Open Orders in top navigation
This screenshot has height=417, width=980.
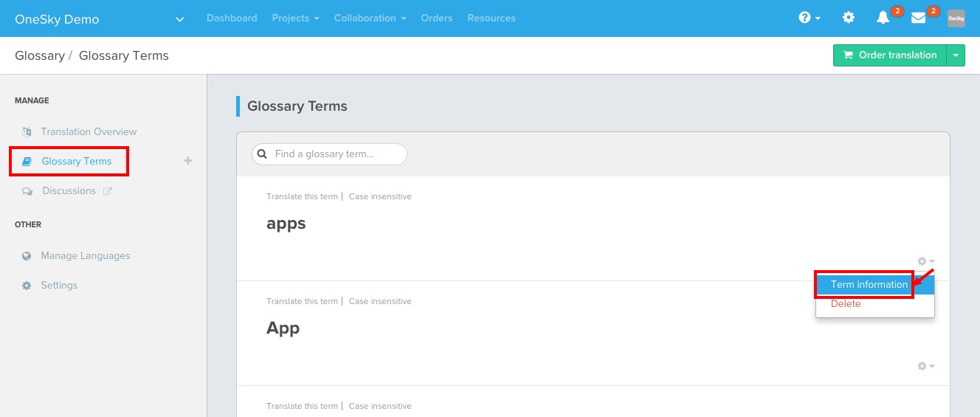[x=437, y=18]
